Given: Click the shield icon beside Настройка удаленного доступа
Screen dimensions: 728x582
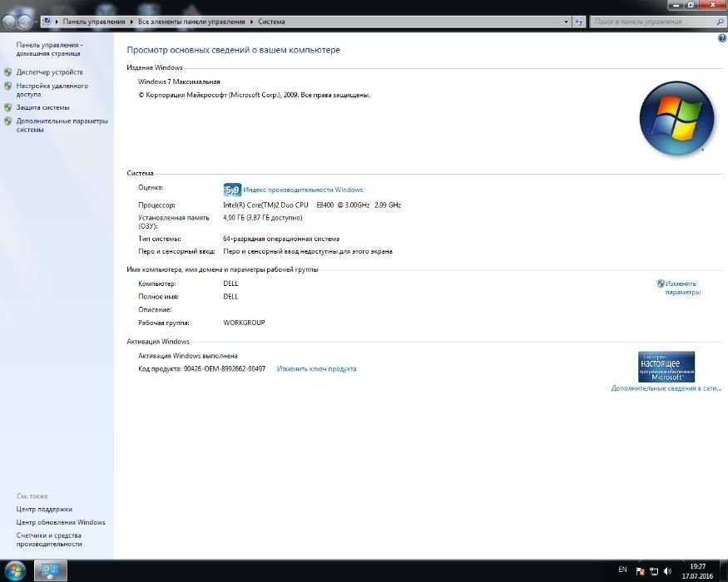Looking at the screenshot, I should [x=7, y=86].
